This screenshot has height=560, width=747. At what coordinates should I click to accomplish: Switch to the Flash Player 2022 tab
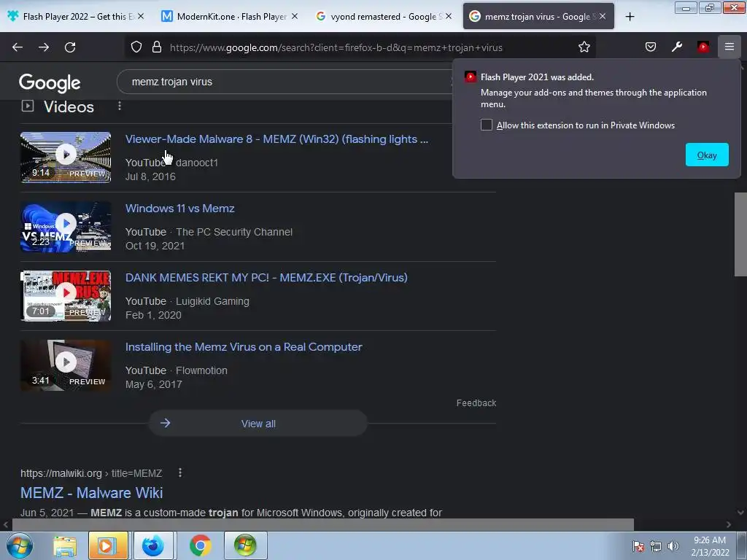(76, 17)
